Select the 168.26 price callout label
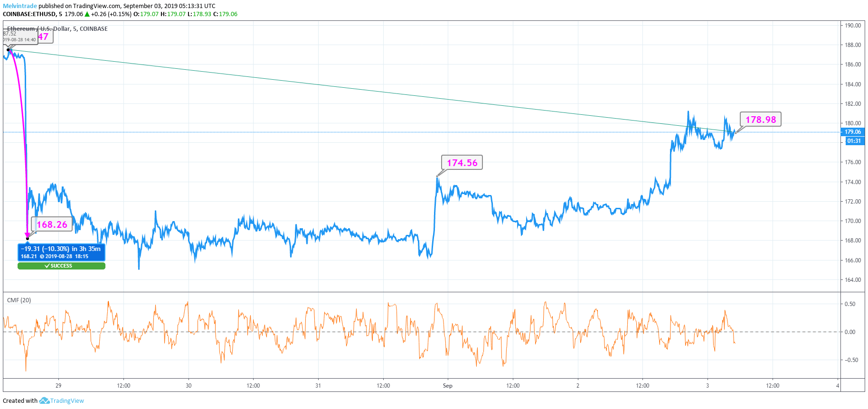The height and width of the screenshot is (409, 868). coord(52,224)
